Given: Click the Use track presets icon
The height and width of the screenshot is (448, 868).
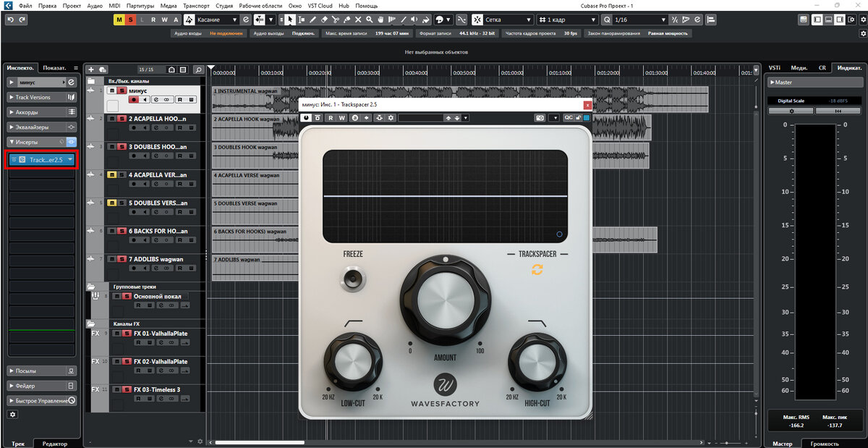Looking at the screenshot, I should 102,69.
